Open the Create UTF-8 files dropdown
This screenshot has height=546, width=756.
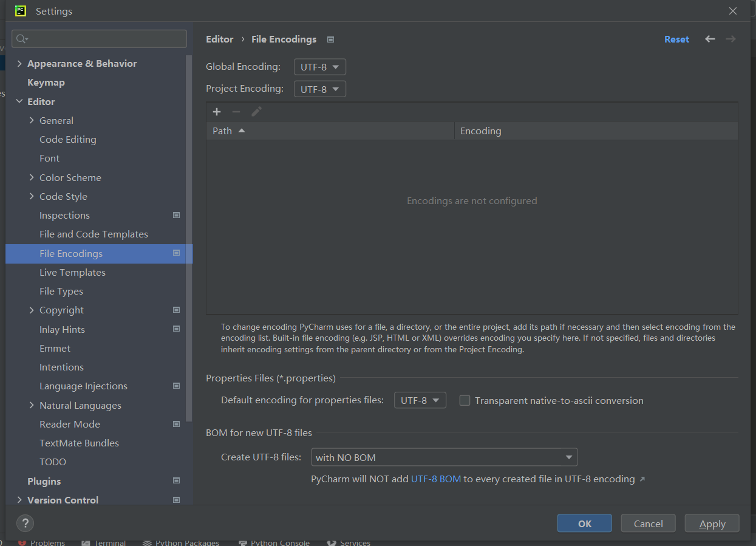click(444, 457)
